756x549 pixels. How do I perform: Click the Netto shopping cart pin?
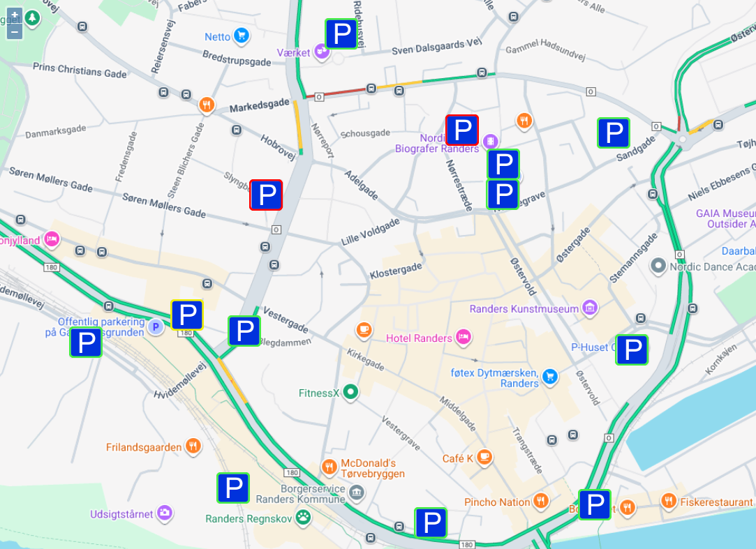pyautogui.click(x=242, y=36)
